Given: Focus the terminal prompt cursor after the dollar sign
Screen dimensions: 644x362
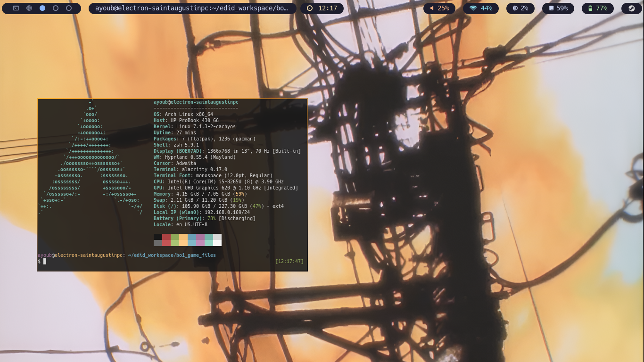Looking at the screenshot, I should pos(45,261).
